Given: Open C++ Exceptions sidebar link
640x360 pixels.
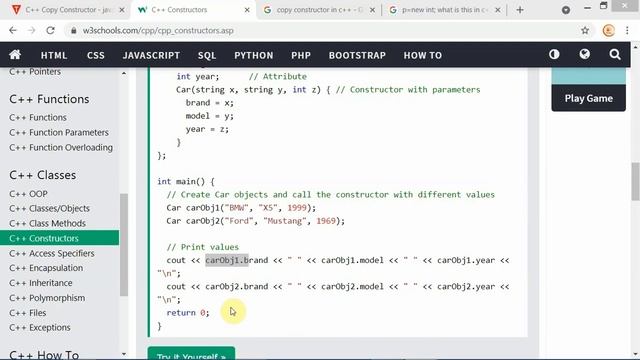Looking at the screenshot, I should pyautogui.click(x=40, y=328).
